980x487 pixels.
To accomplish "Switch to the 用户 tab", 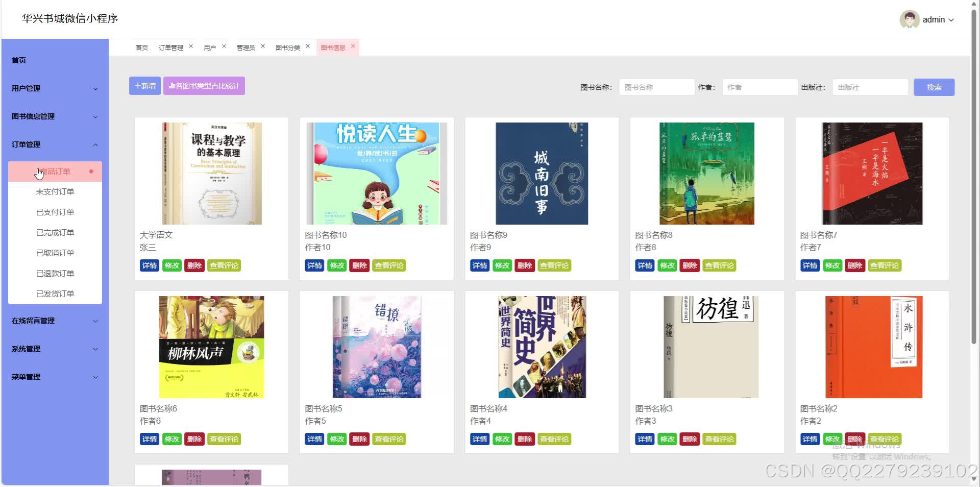I will point(209,47).
